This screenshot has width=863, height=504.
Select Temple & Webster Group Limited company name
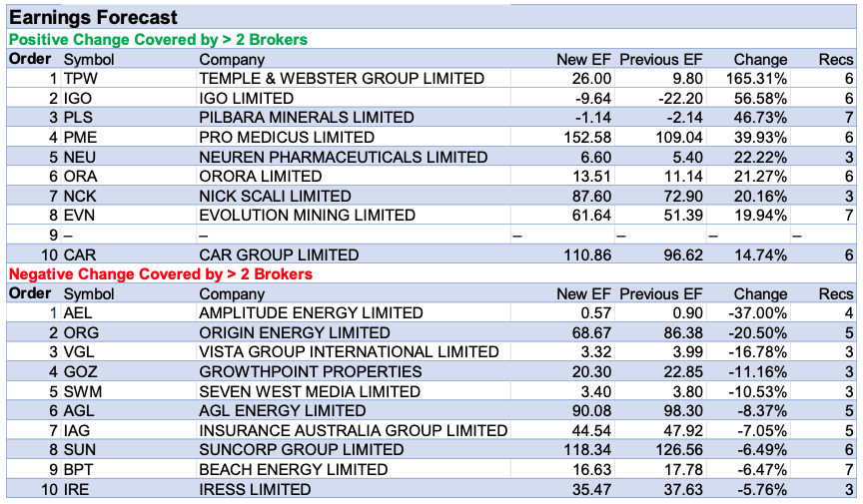point(342,79)
